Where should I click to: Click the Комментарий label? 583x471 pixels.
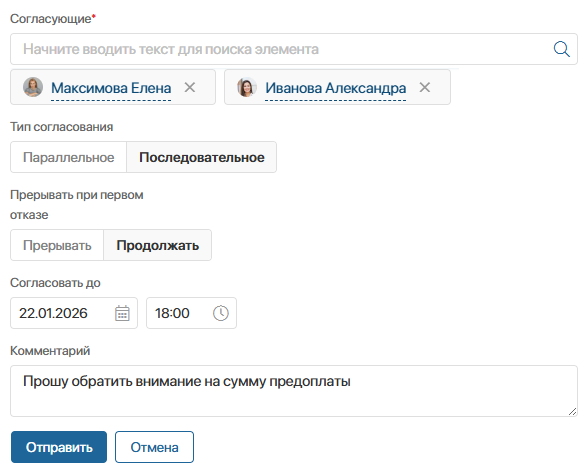point(50,351)
